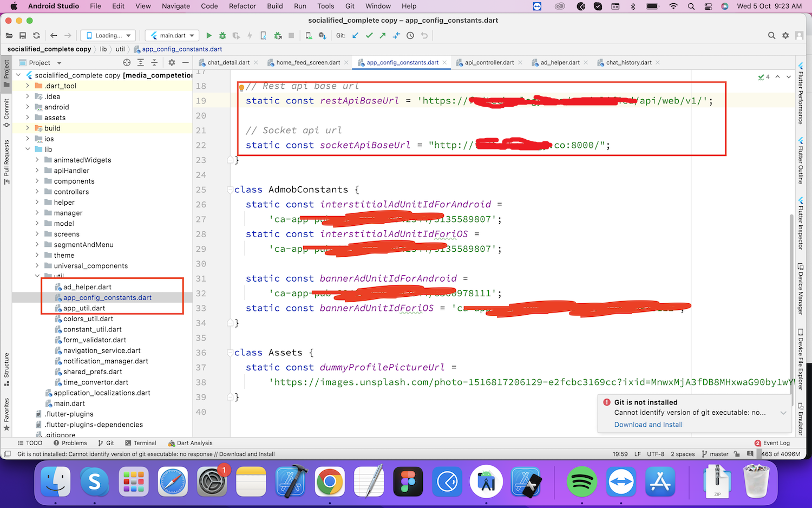Open the Dart Analysis tool window
Image resolution: width=812 pixels, height=508 pixels.
click(x=191, y=443)
